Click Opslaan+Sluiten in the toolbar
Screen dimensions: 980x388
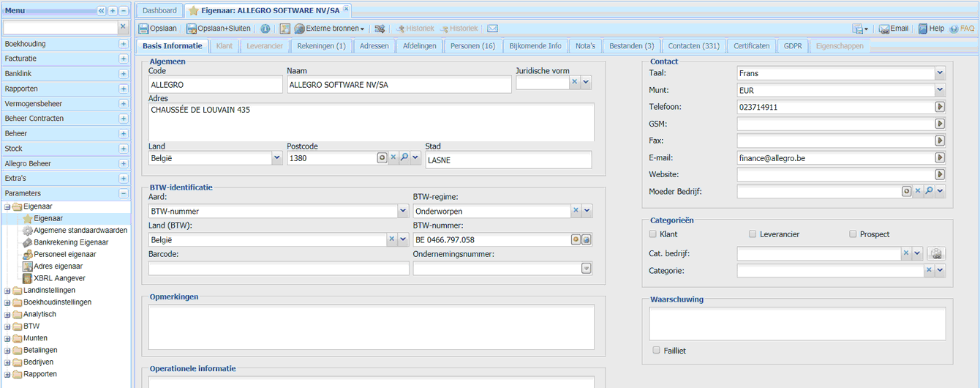[x=219, y=29]
